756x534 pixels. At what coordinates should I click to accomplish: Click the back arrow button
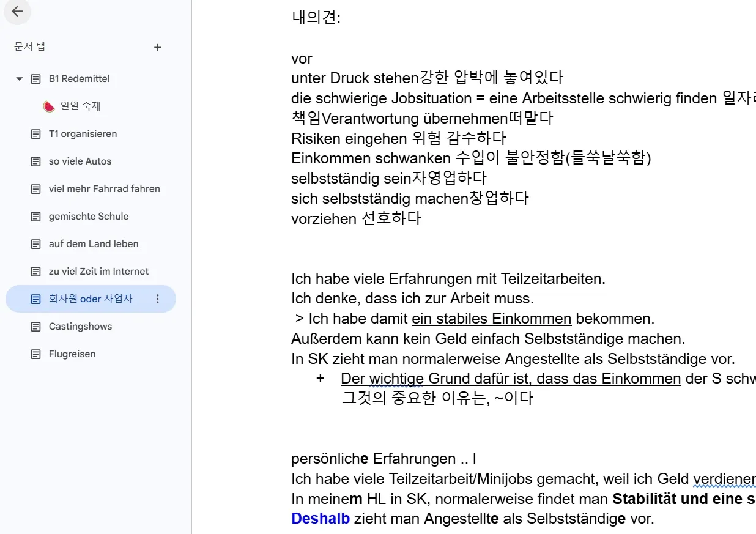tap(17, 12)
